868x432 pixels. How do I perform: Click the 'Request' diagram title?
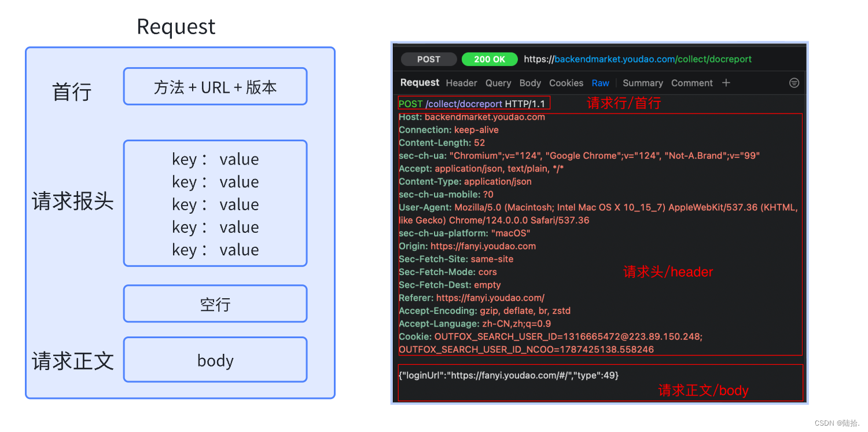click(176, 27)
